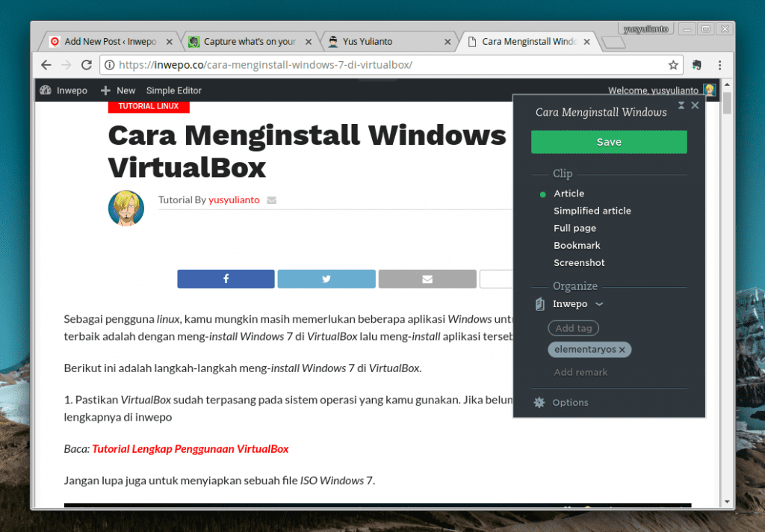Select the Full page clip option
This screenshot has width=765, height=532.
point(574,228)
